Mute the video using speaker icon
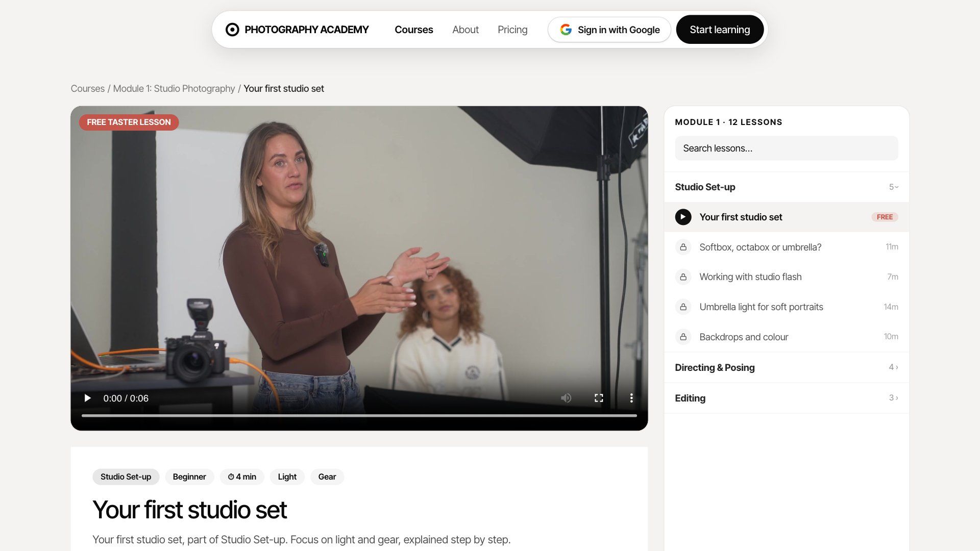This screenshot has width=980, height=551. 566,398
